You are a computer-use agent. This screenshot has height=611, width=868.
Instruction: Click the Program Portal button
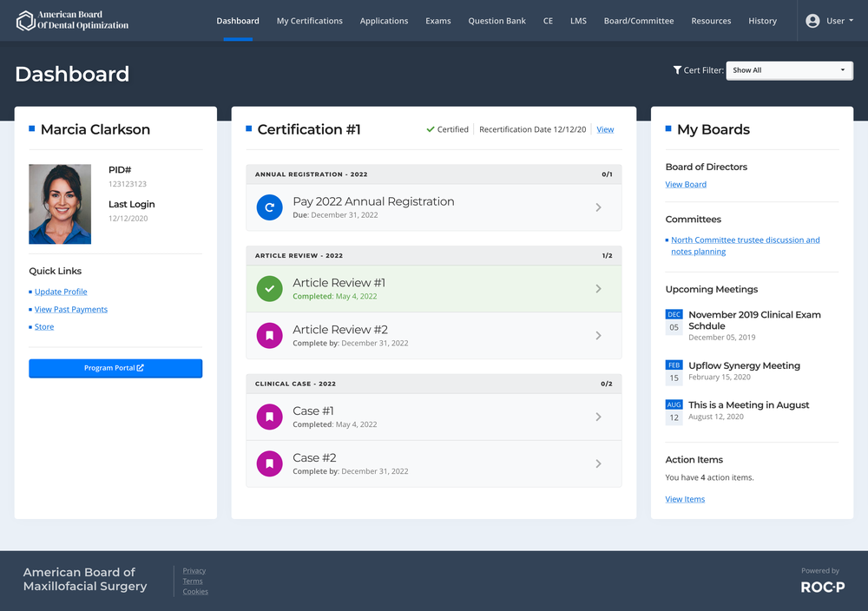coord(115,368)
